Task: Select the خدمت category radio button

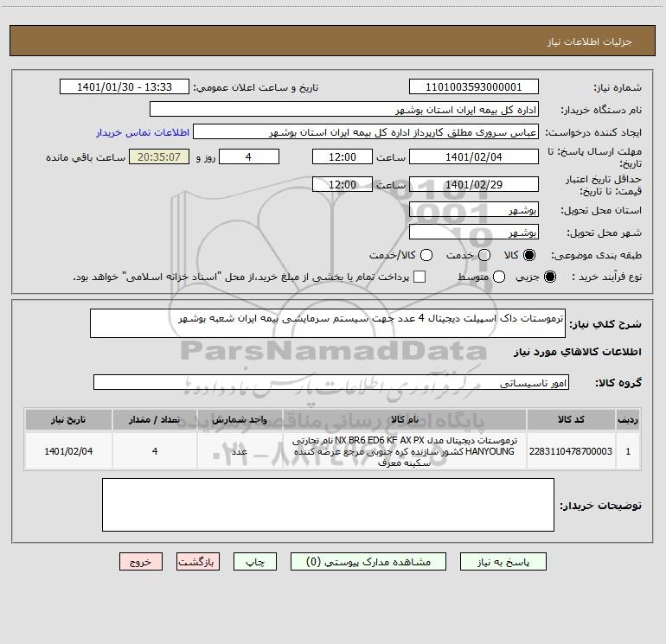Action: click(x=484, y=255)
